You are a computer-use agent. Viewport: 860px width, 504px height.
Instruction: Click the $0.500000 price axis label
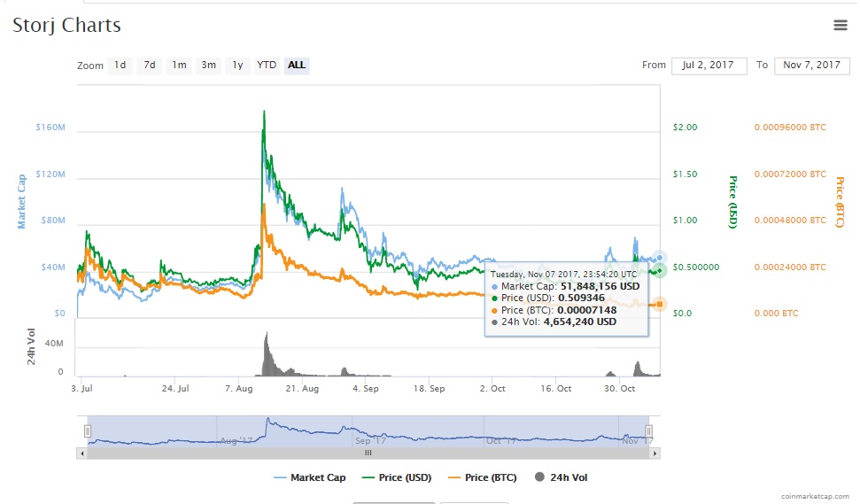pyautogui.click(x=696, y=268)
